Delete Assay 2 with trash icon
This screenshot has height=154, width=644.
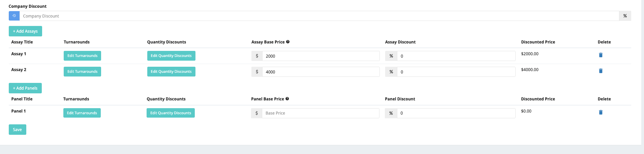601,71
